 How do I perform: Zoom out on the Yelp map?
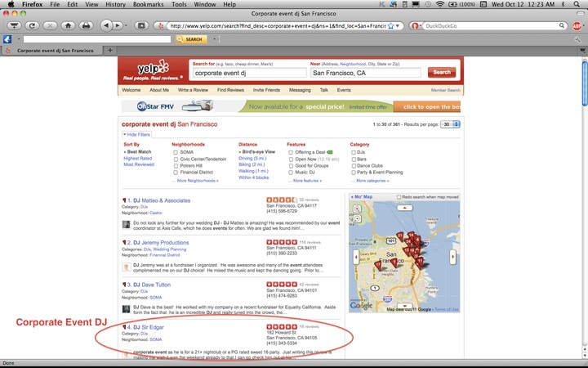click(x=357, y=218)
